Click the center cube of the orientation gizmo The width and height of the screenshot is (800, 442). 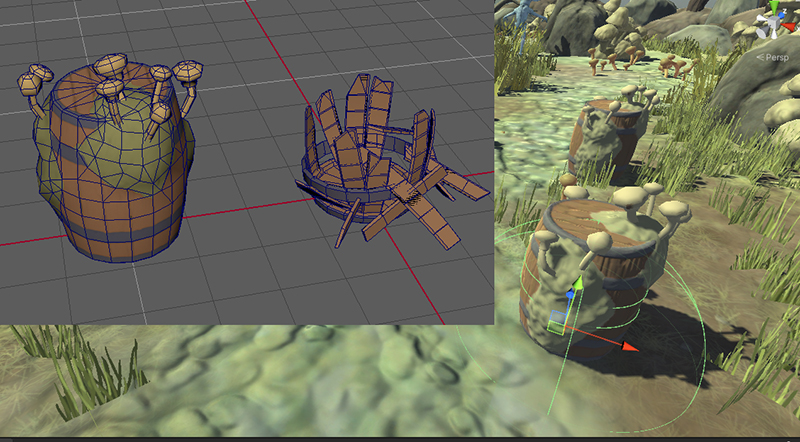coord(774,22)
